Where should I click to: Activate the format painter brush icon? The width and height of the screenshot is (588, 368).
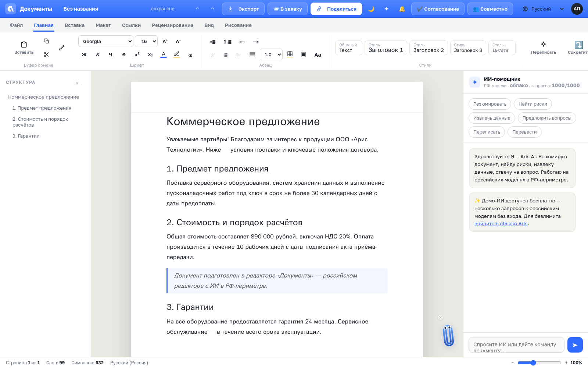click(61, 48)
